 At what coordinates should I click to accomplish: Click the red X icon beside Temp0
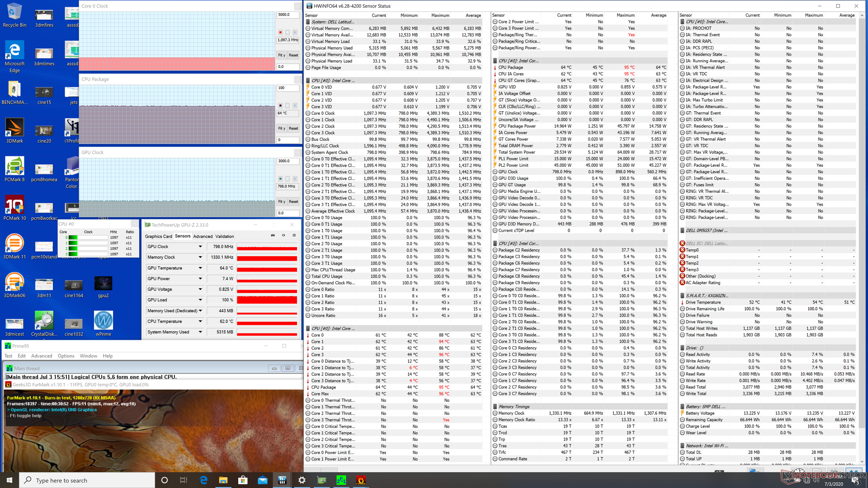[x=682, y=250]
